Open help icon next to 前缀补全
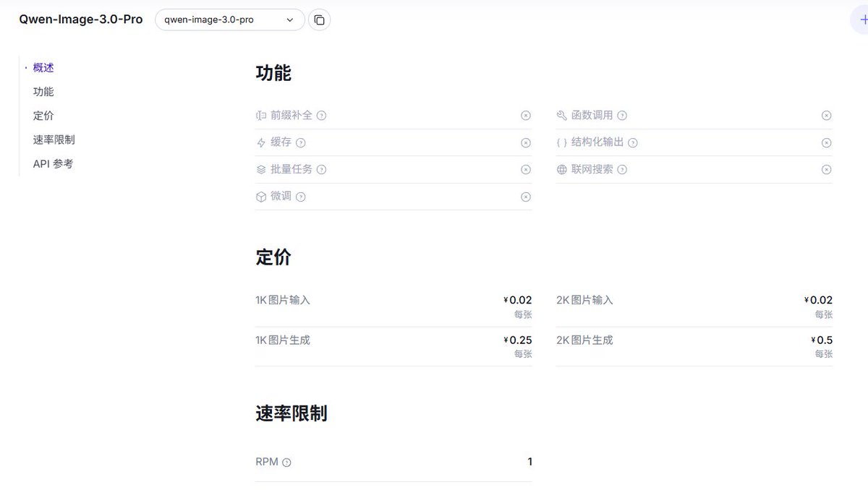The image size is (868, 490). pyautogui.click(x=322, y=116)
